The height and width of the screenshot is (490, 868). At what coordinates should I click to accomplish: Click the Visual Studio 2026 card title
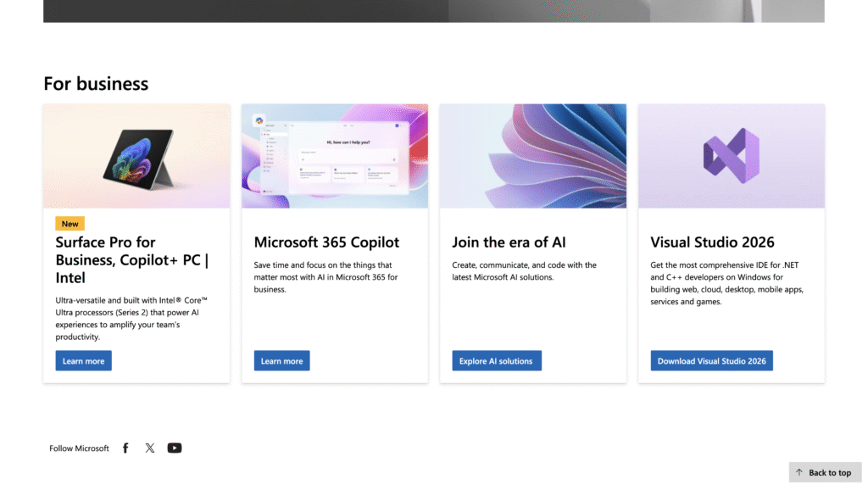pos(712,242)
